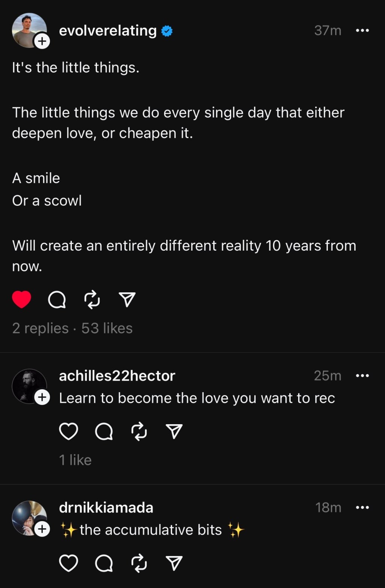View the 2 replies count

point(40,328)
